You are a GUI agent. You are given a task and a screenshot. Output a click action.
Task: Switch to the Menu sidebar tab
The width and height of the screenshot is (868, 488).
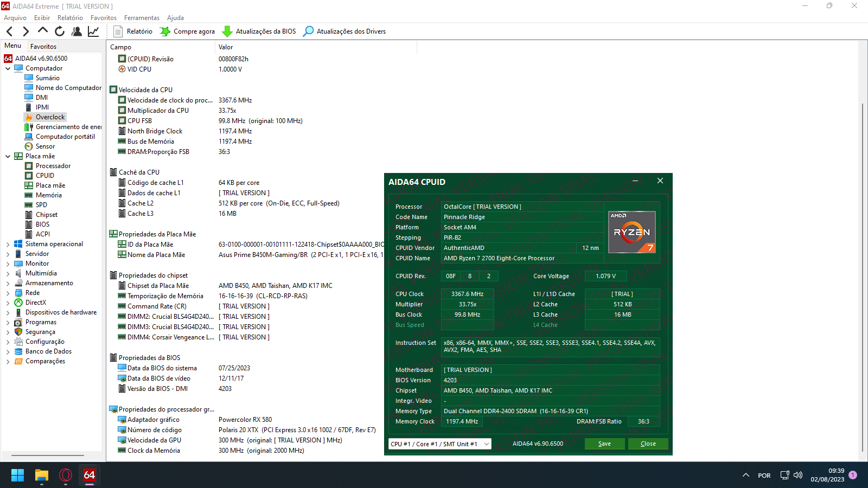pyautogui.click(x=13, y=46)
